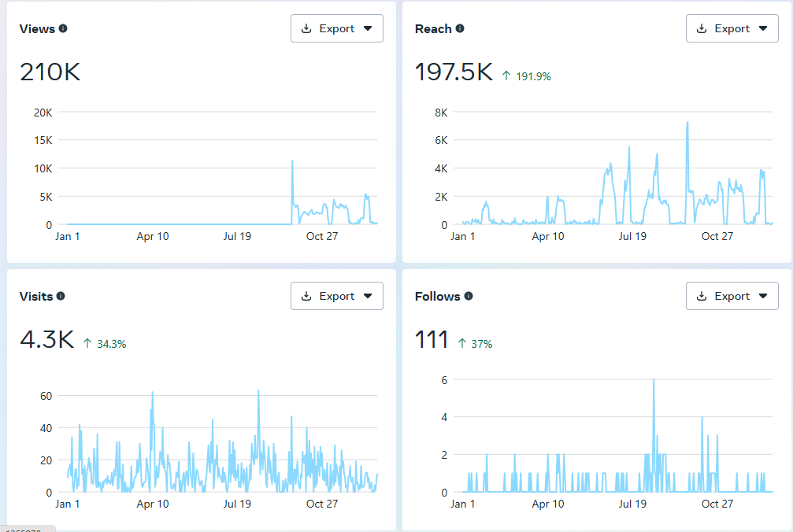
Task: Click the 4.3K visits total
Action: pyautogui.click(x=47, y=339)
